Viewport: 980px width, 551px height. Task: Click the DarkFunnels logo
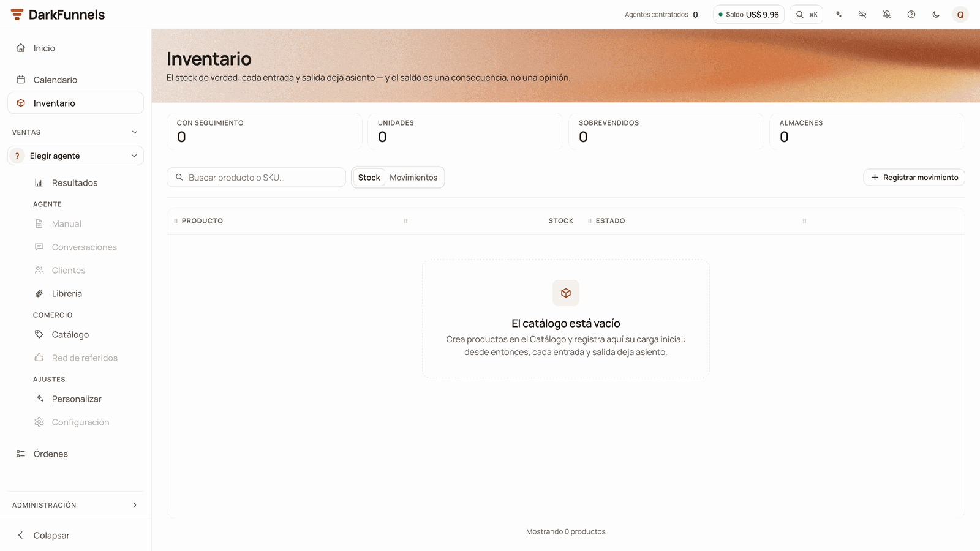58,15
